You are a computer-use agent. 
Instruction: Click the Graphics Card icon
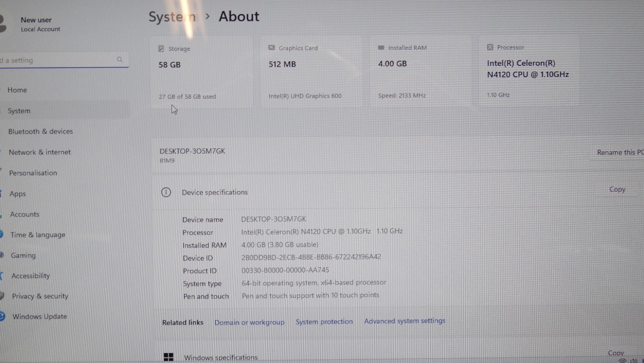click(272, 48)
